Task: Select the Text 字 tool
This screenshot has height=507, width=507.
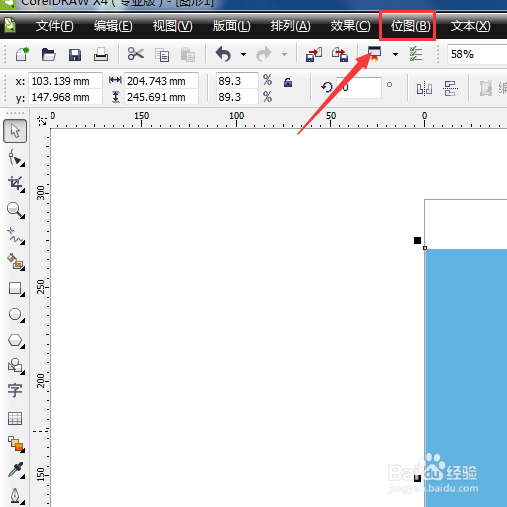Action: [15, 390]
